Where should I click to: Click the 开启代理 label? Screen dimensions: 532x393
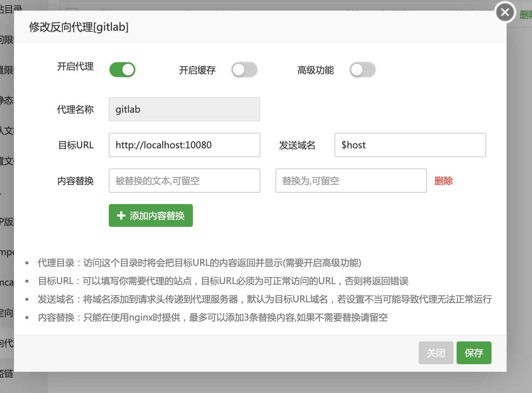(75, 67)
